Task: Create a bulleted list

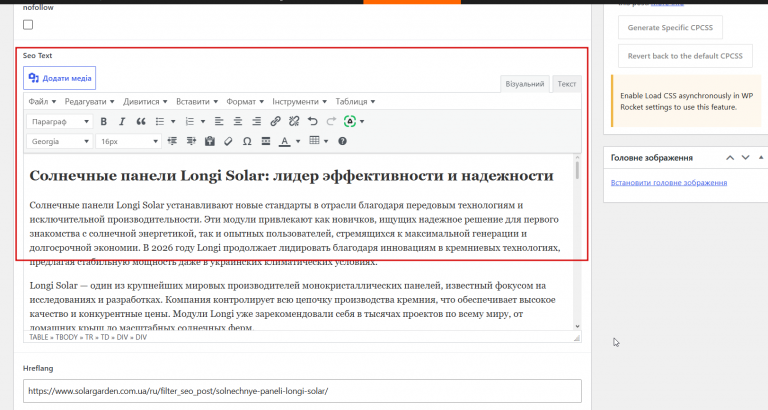Action: 160,121
